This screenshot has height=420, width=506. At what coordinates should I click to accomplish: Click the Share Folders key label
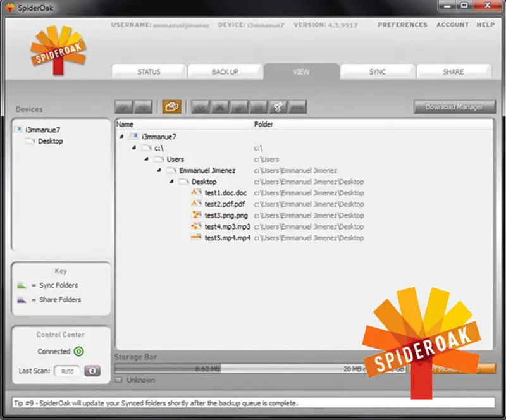[60, 300]
